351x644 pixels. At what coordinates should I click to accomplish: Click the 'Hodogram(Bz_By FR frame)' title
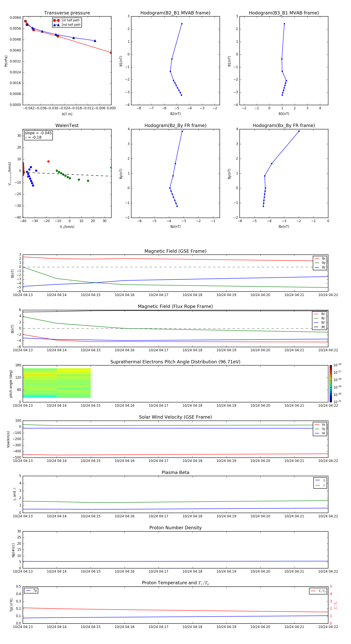click(175, 125)
